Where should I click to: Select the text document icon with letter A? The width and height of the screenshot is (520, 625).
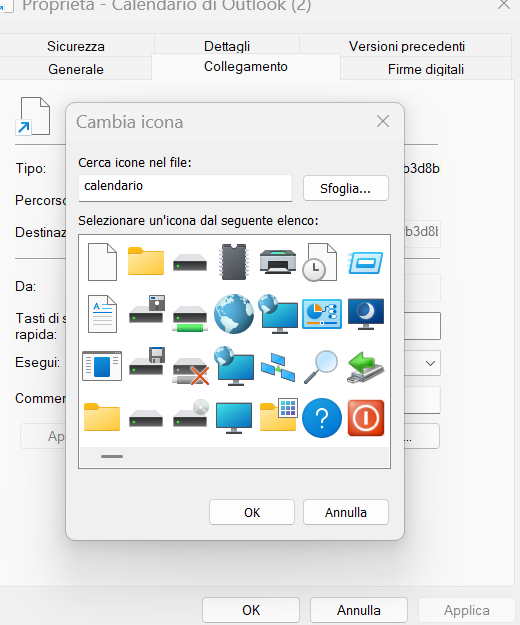[102, 314]
